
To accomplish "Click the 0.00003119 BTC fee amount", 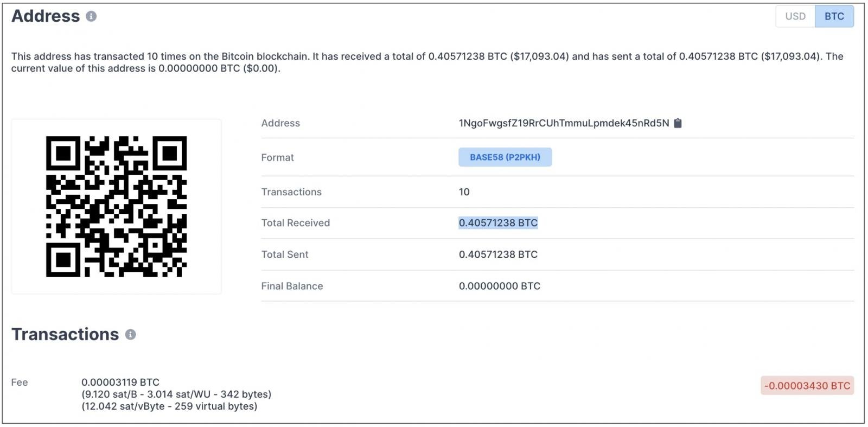I will (x=120, y=382).
